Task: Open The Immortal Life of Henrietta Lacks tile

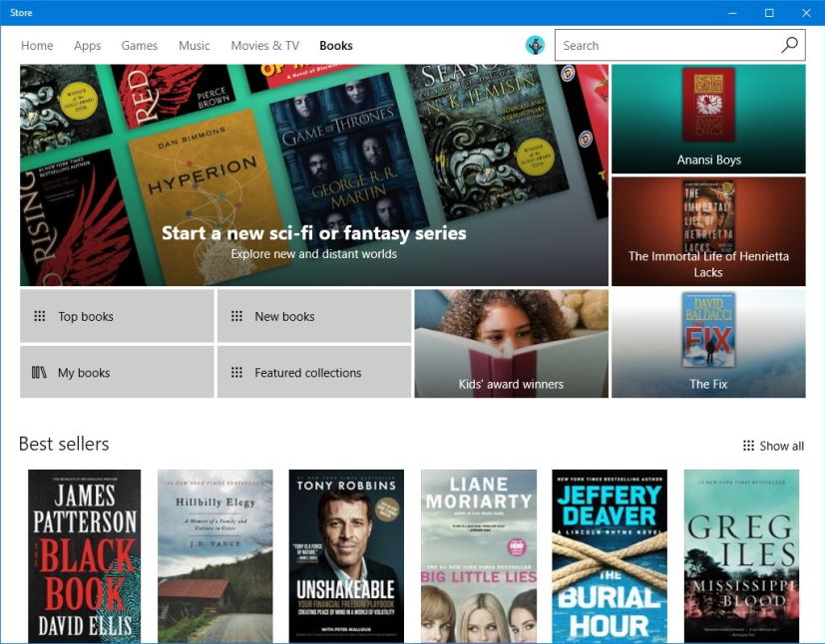Action: coord(708,231)
